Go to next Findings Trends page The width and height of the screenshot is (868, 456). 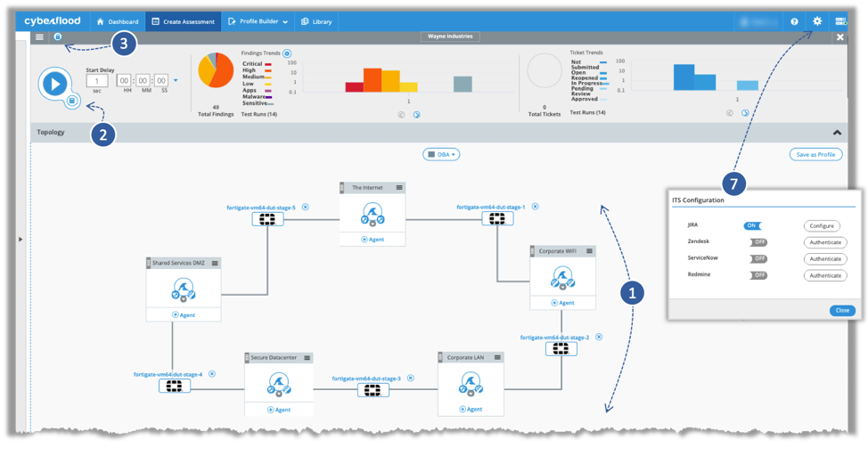(417, 115)
